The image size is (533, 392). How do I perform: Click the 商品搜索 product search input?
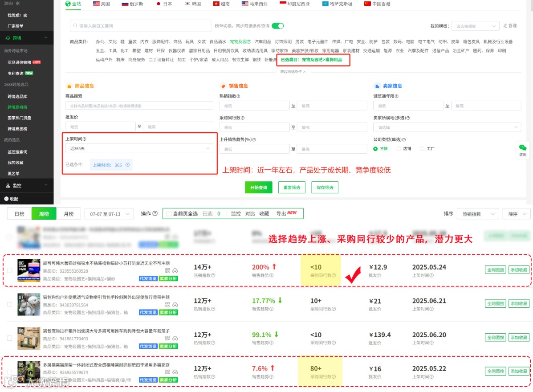139,106
